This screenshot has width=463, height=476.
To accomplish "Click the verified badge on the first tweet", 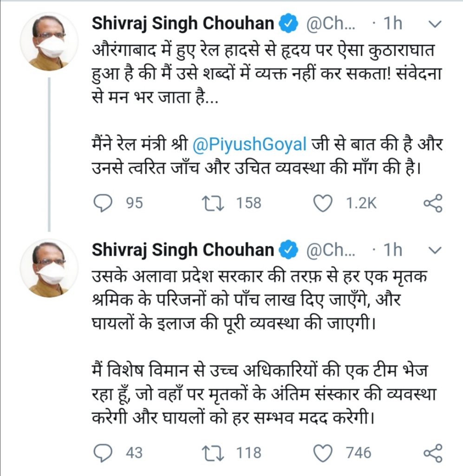I will point(289,24).
